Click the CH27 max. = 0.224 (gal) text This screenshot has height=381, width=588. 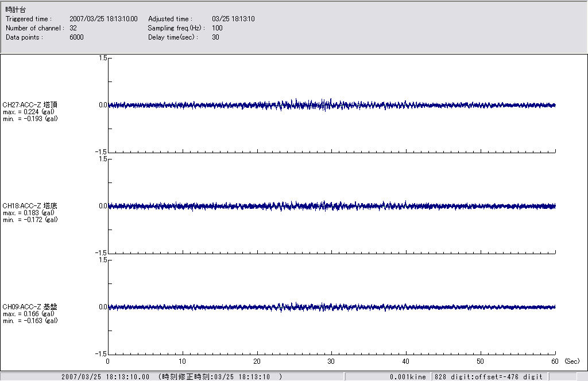[x=30, y=112]
